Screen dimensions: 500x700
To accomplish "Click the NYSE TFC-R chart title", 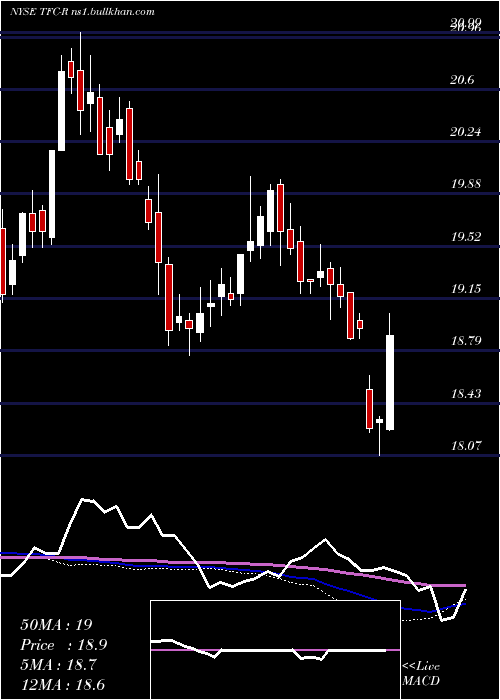I will 82,12.
